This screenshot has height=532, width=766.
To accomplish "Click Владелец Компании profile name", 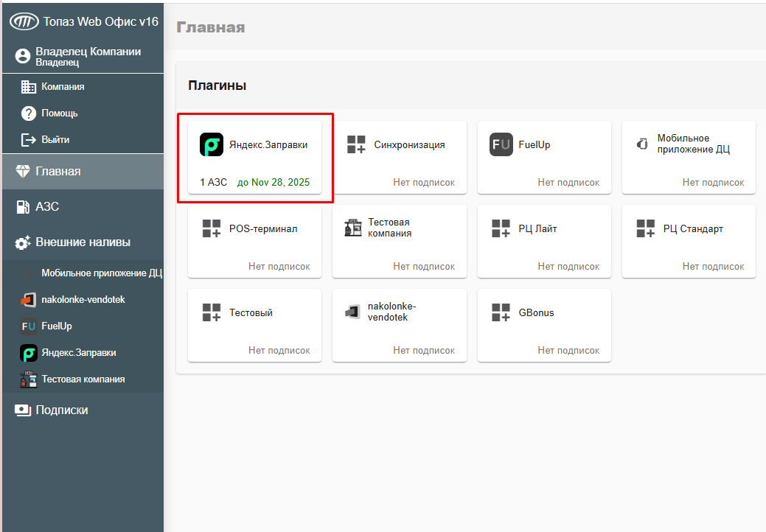I will (x=88, y=52).
